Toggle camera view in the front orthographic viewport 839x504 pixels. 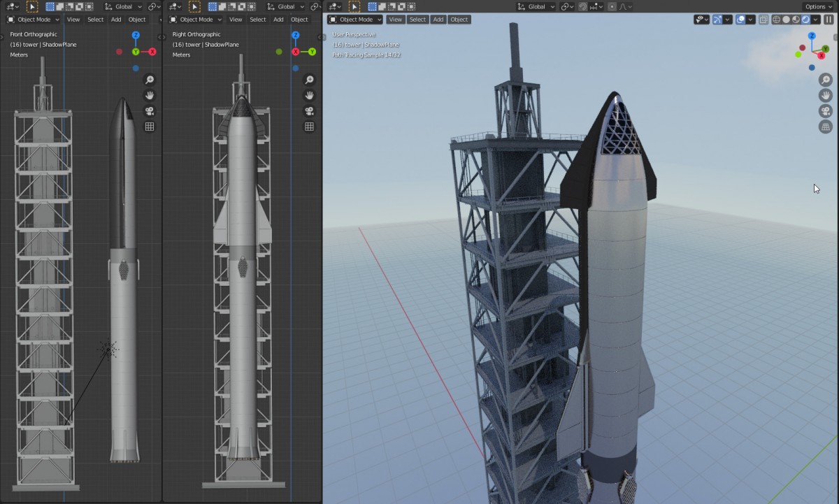point(149,111)
